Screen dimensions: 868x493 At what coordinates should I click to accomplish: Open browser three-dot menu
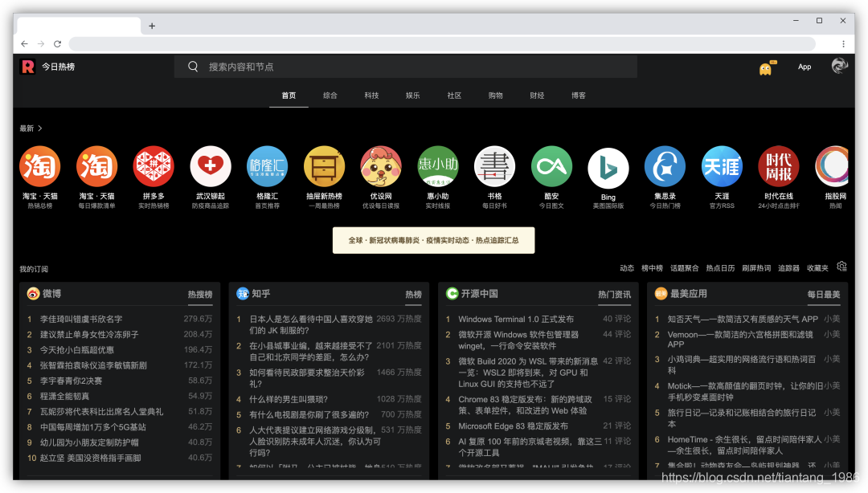tap(843, 43)
